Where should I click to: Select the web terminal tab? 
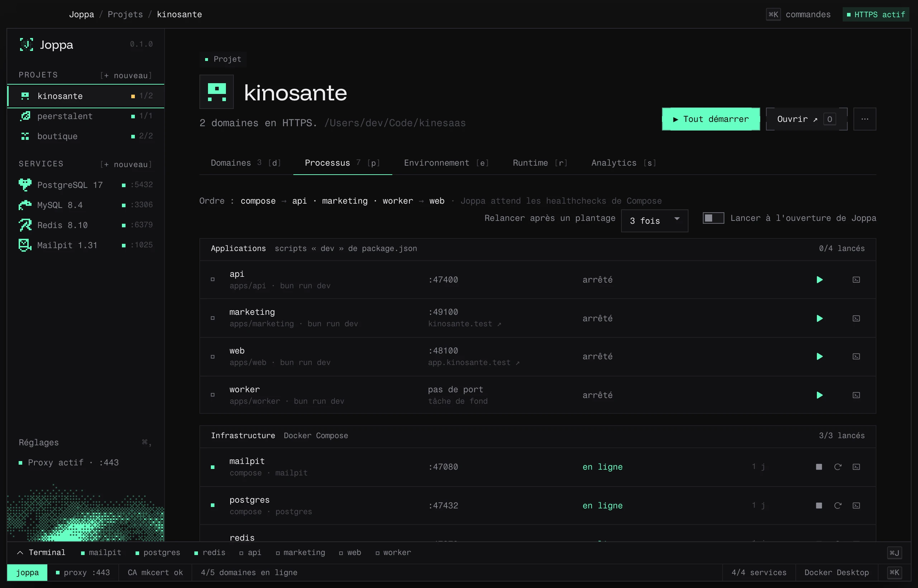click(x=350, y=553)
